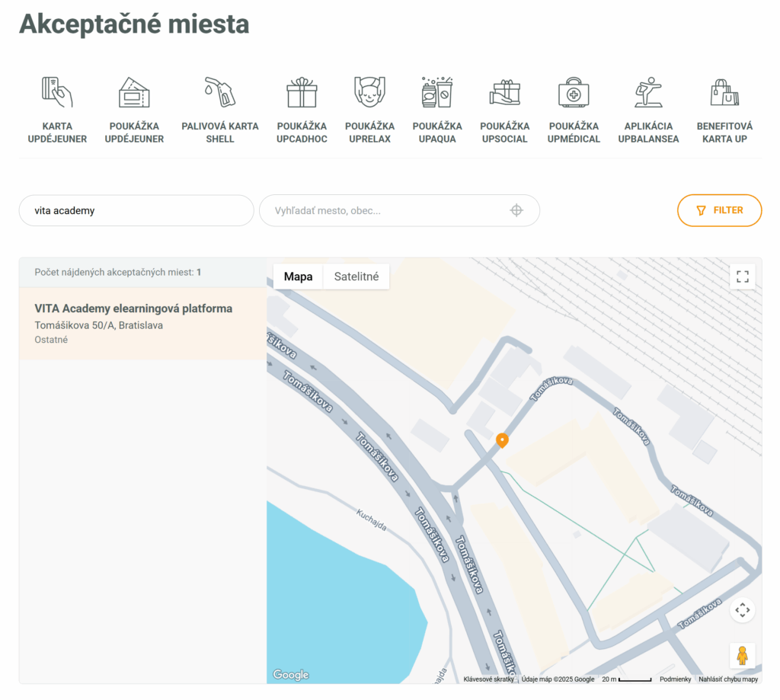This screenshot has height=700, width=780.
Task: Use current location crosshair icon
Action: pyautogui.click(x=516, y=210)
